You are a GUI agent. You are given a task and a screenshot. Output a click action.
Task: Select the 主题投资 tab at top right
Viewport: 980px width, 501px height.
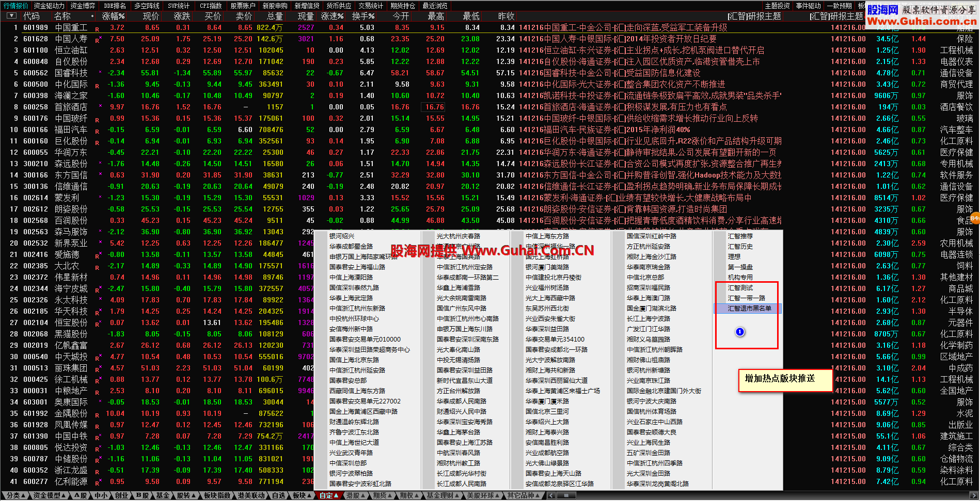[777, 6]
